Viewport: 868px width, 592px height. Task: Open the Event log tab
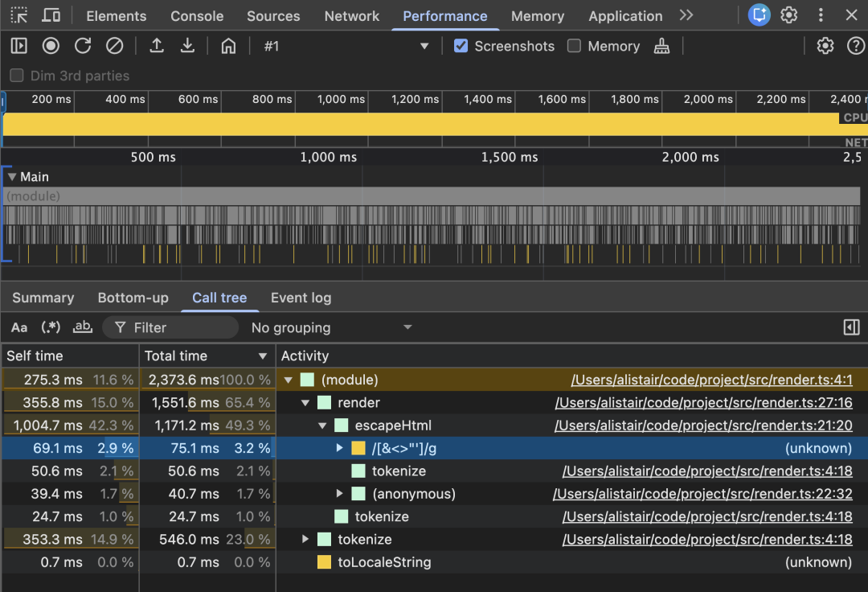[x=301, y=298]
